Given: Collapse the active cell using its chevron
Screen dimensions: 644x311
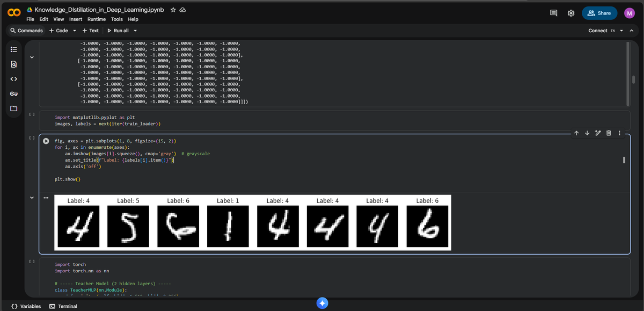Looking at the screenshot, I should point(32,198).
